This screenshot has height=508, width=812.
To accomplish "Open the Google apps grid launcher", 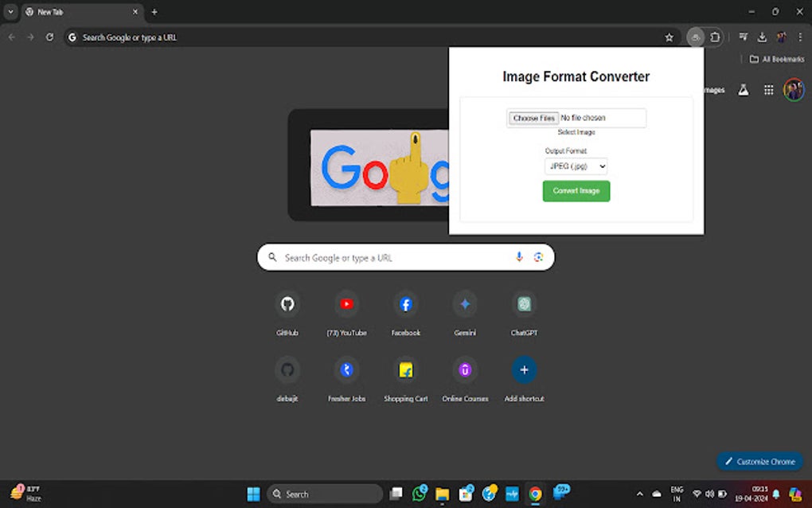I will (769, 89).
